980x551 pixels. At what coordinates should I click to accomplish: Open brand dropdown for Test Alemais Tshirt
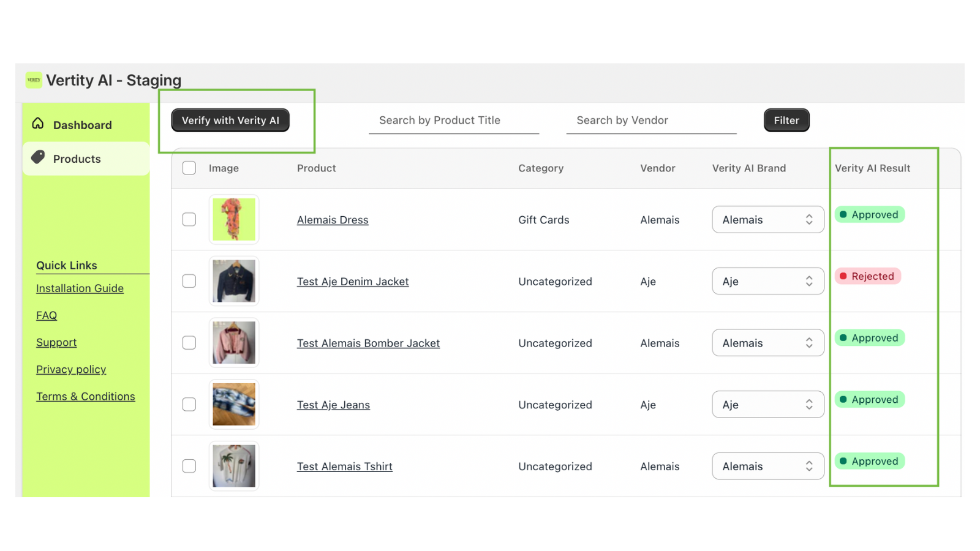pos(767,466)
